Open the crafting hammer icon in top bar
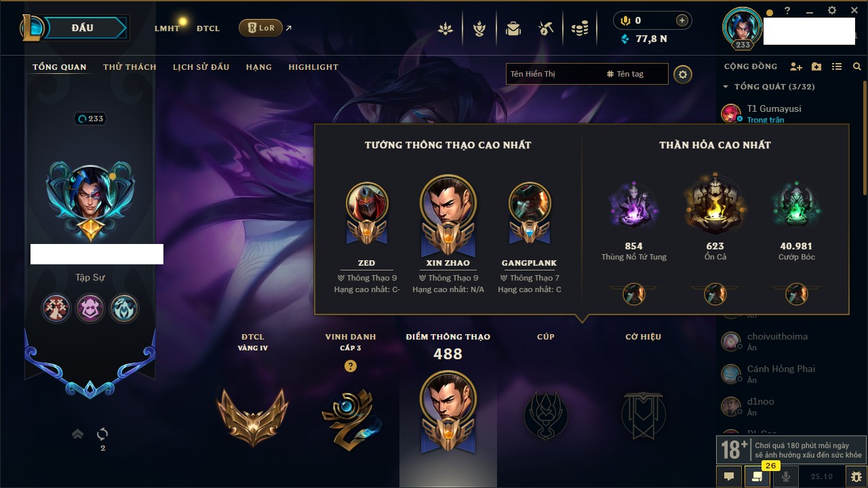This screenshot has height=488, width=868. (x=546, y=28)
